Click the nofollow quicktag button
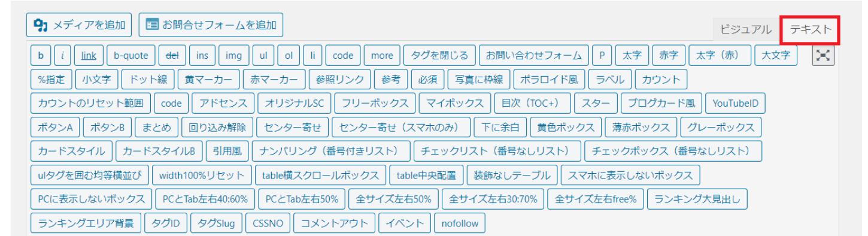This screenshot has width=868, height=236. pyautogui.click(x=460, y=223)
